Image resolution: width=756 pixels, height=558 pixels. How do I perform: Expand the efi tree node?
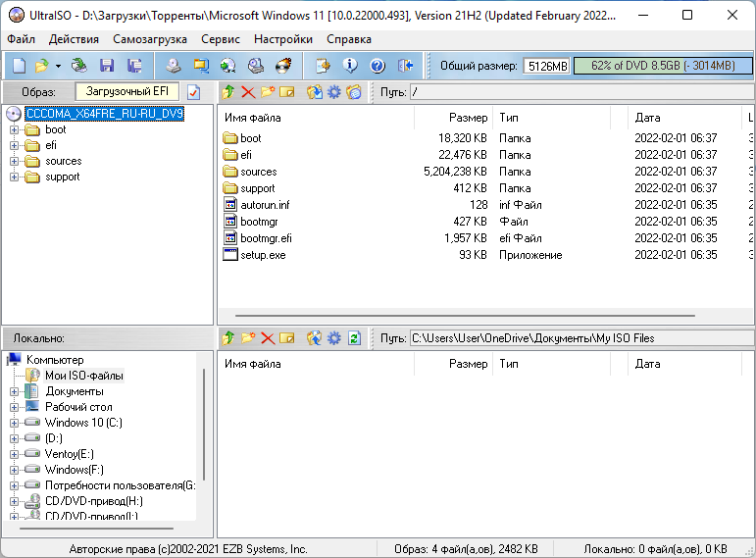tap(14, 146)
